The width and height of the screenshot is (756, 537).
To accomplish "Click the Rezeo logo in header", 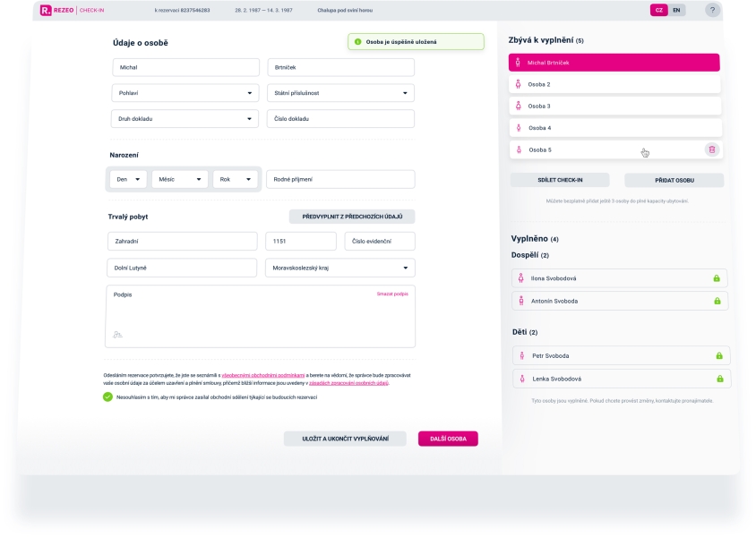I will (x=58, y=10).
